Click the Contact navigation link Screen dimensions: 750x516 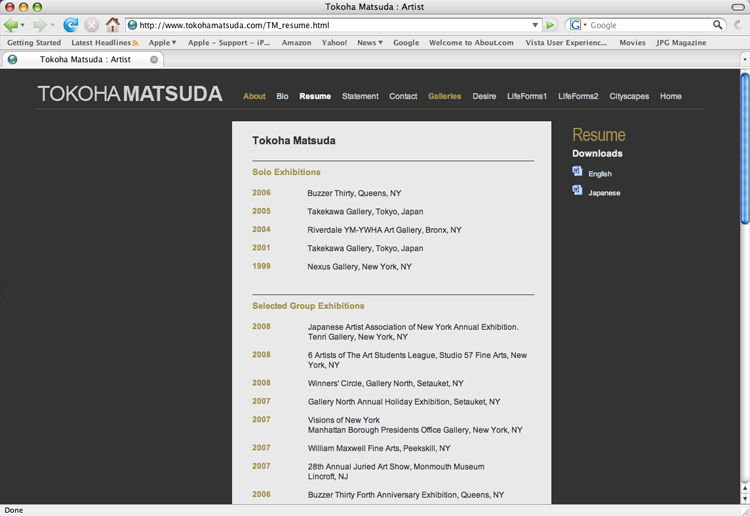coord(403,96)
